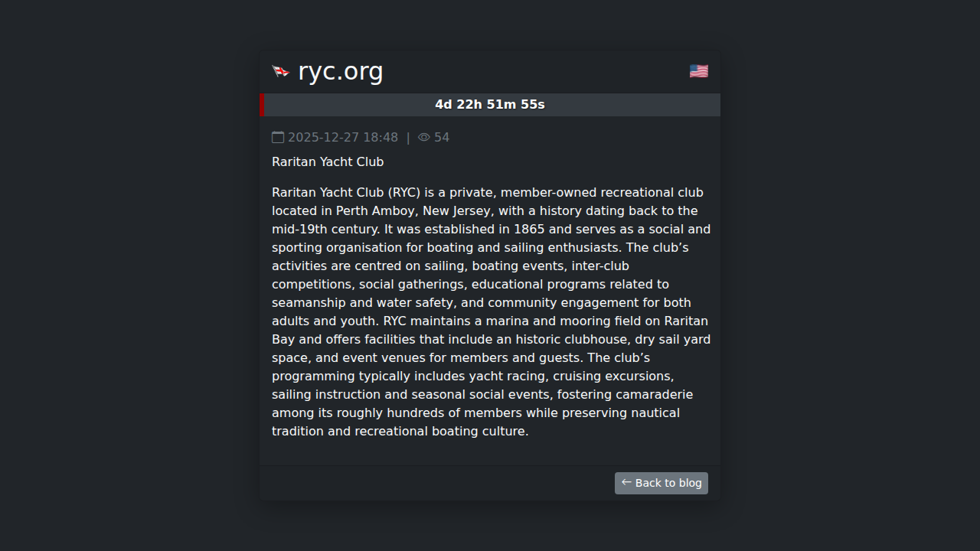Click the calendar icon beside the date
Screen dimensions: 980x551
coord(278,138)
